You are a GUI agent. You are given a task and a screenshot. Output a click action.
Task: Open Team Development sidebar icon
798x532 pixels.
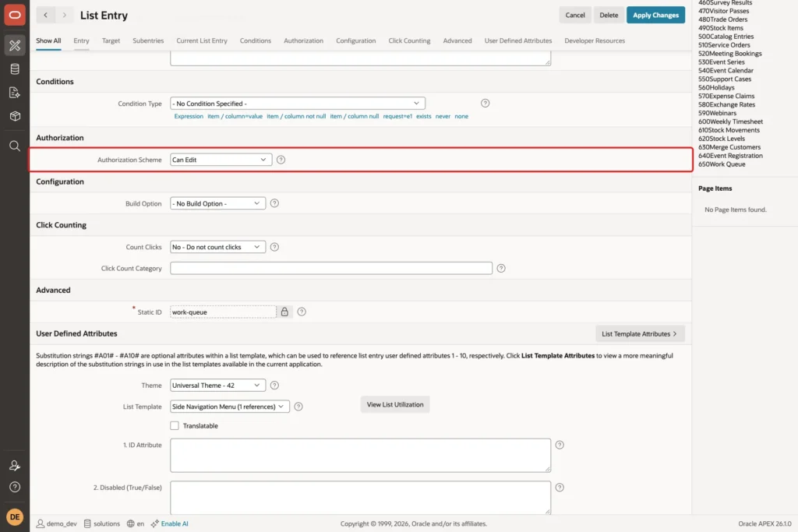coord(15,93)
